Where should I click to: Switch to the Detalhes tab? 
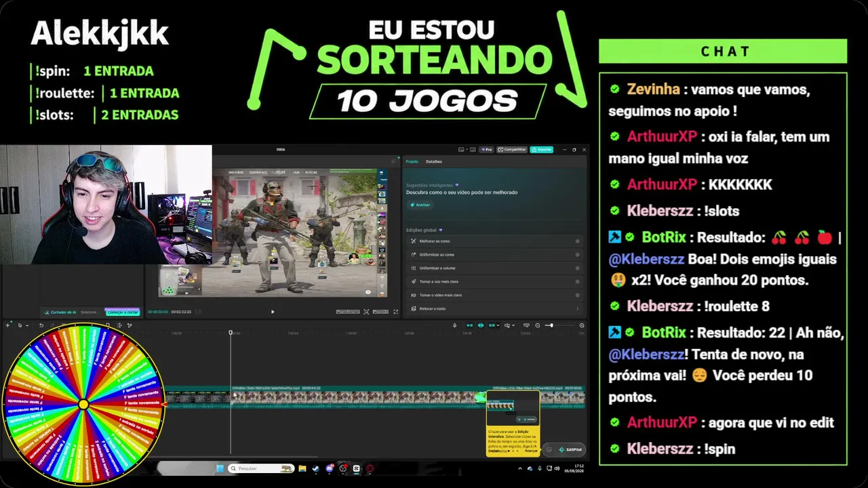[433, 161]
